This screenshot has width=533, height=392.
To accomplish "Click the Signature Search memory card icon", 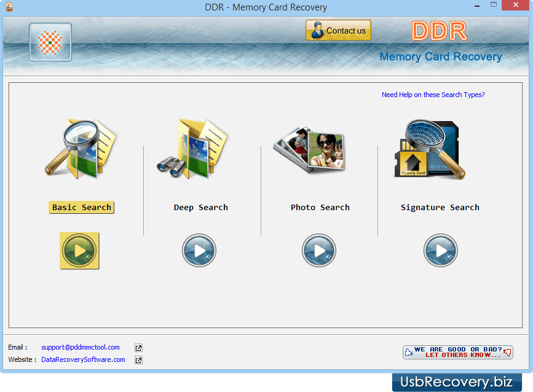I will tap(430, 149).
